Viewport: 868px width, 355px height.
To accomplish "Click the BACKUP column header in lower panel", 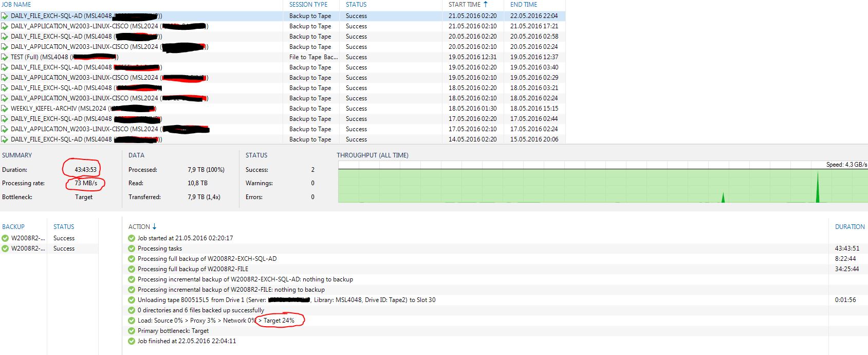I will (13, 227).
